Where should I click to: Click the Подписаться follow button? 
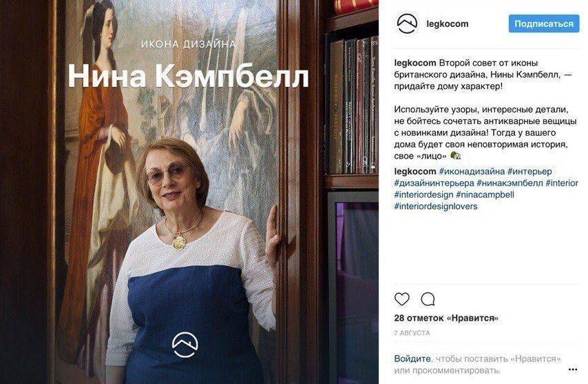(x=544, y=23)
